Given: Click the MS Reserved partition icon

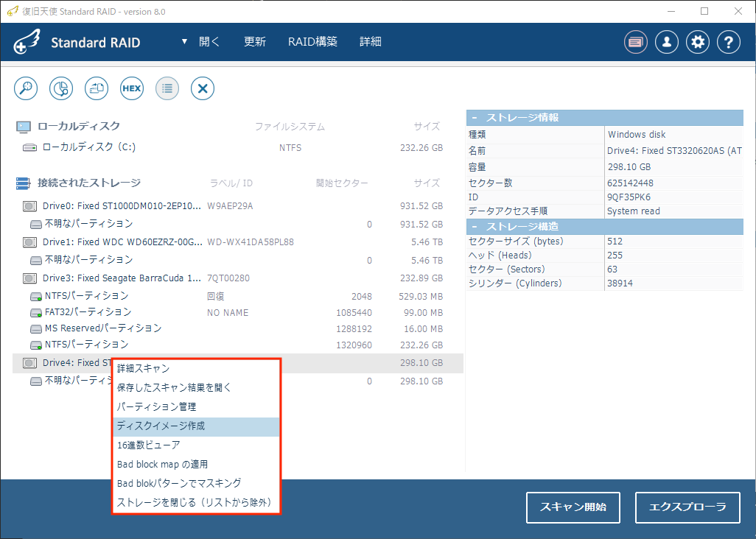Looking at the screenshot, I should pos(36,329).
